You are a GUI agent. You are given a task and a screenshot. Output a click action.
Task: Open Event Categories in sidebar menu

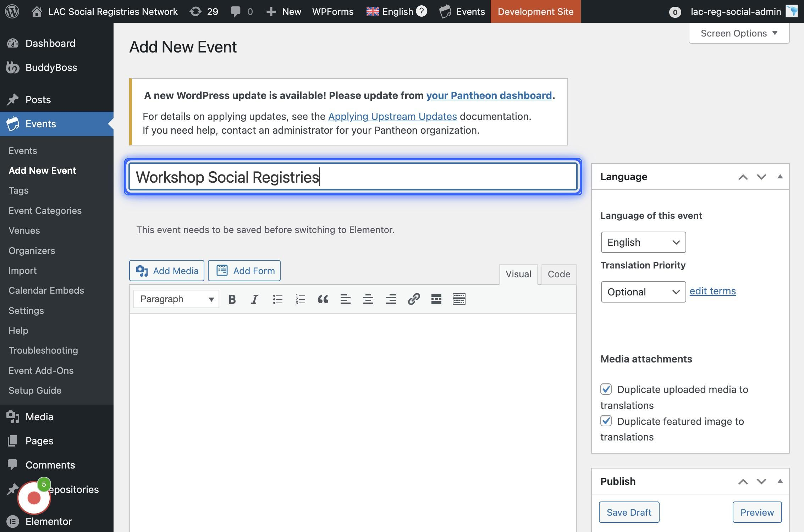45,211
